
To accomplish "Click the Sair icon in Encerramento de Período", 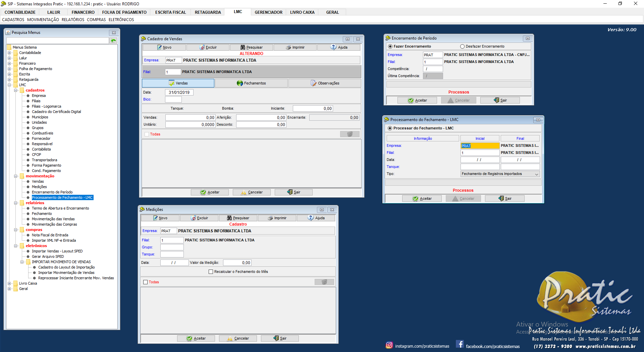I will 496,100.
